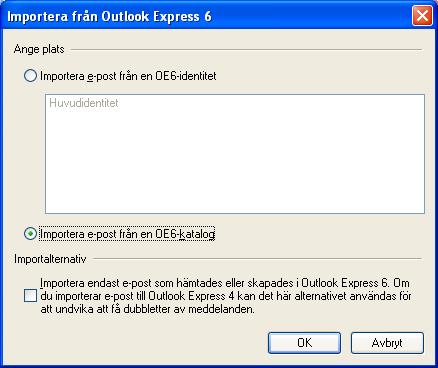The width and height of the screenshot is (438, 368).
Task: Click the separator line beside 'Ange plats'
Action: [x=246, y=50]
